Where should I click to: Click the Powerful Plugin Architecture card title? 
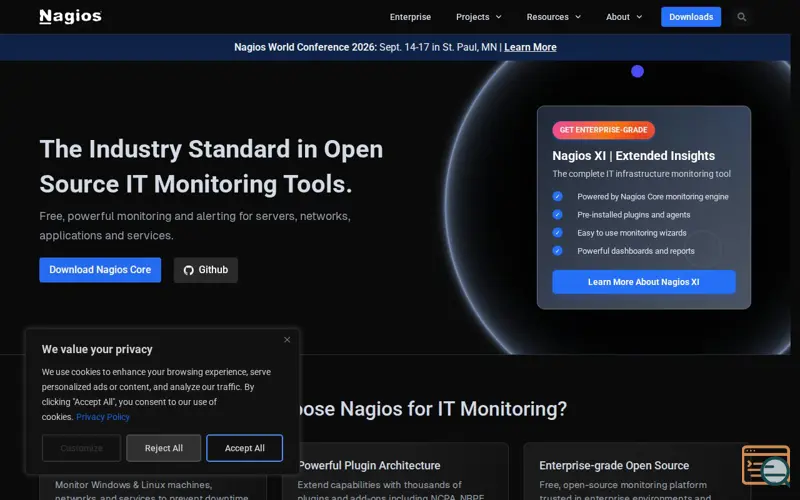[x=369, y=465]
